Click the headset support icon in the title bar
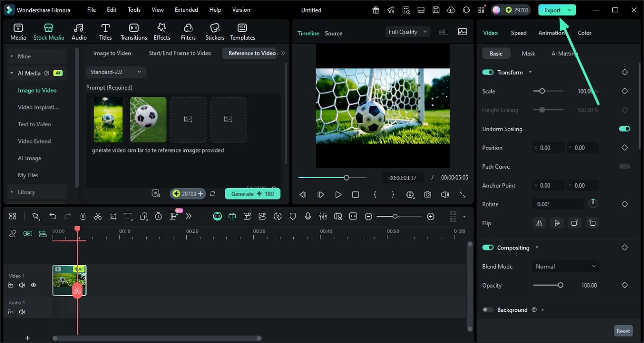The image size is (644, 343). click(x=466, y=9)
